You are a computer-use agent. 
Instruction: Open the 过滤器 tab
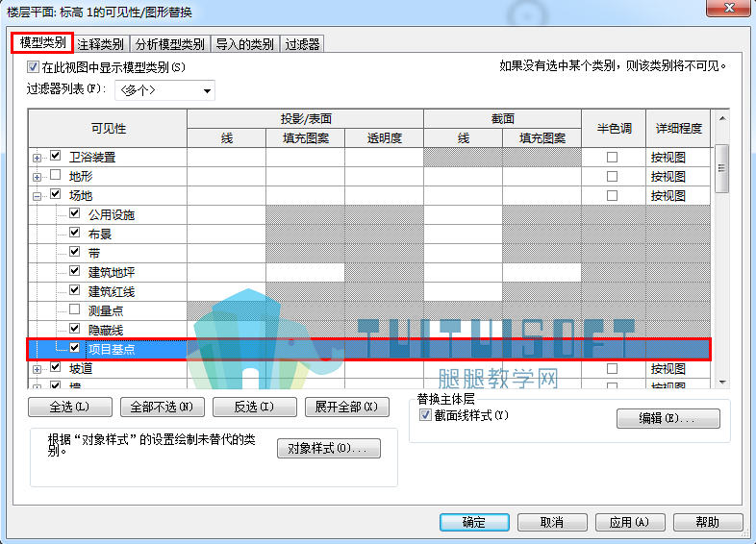click(302, 44)
